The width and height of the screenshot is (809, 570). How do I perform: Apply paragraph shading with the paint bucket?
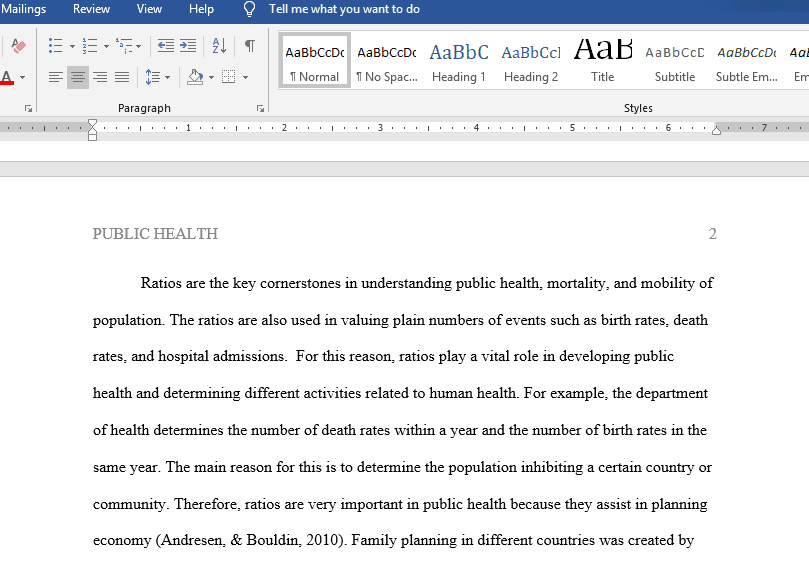tap(195, 77)
